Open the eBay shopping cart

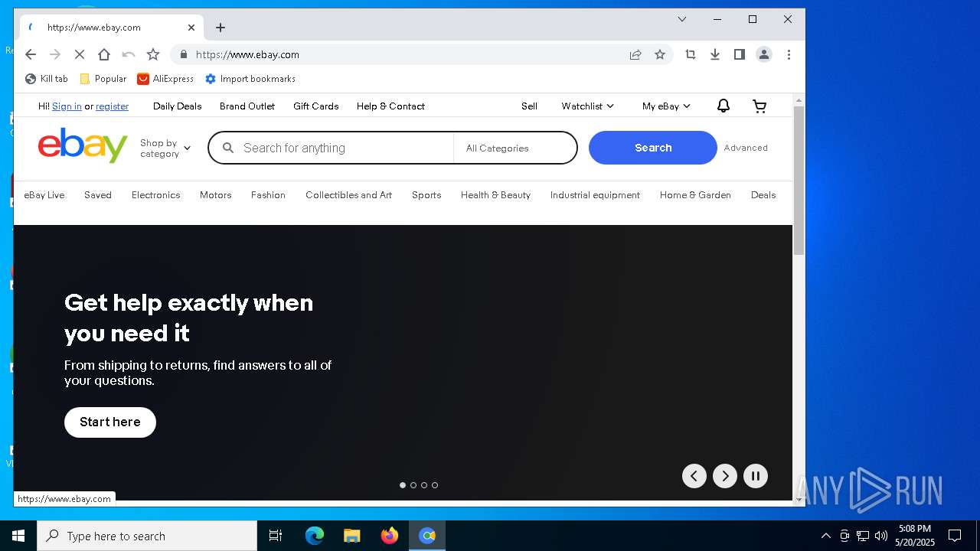click(759, 106)
